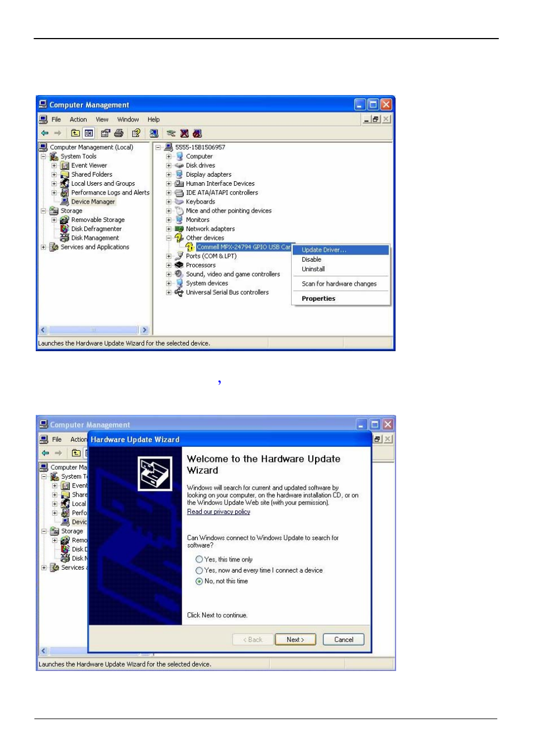533x756 pixels.
Task: Expand Ports (COM & LPT) category
Action: 169,256
